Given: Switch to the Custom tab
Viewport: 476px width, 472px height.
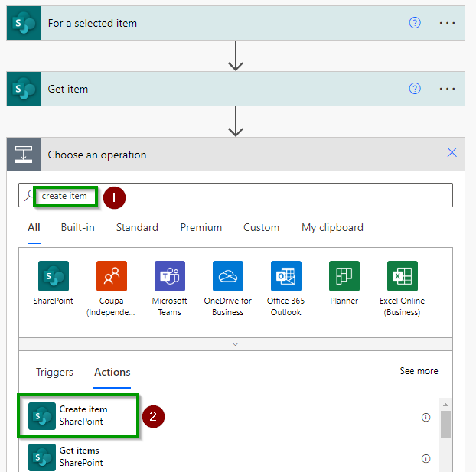Looking at the screenshot, I should pos(262,227).
